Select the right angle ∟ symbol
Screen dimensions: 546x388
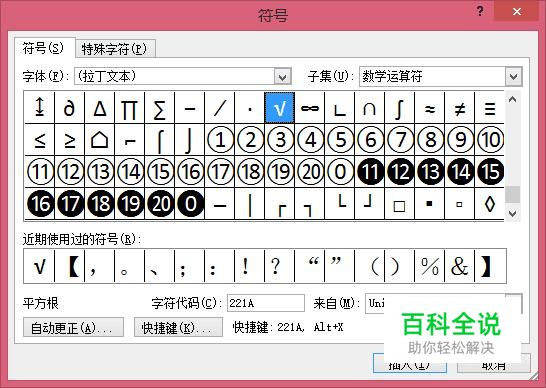coord(340,108)
